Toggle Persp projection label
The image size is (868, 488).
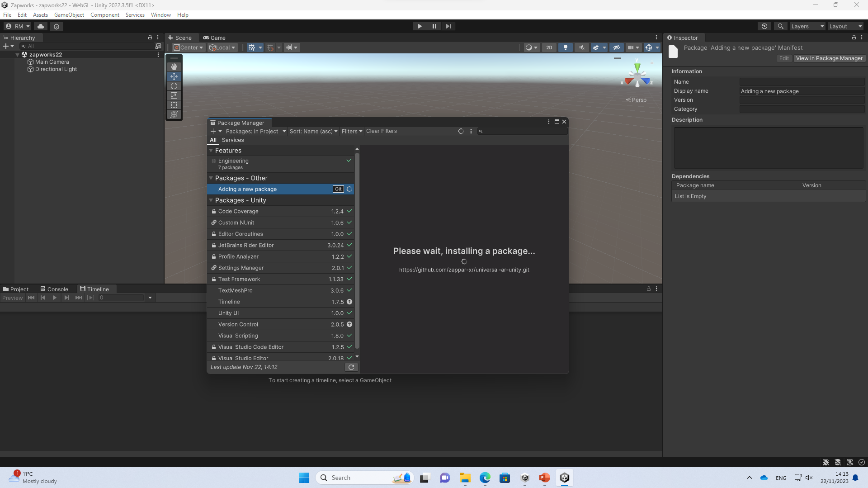tap(636, 100)
